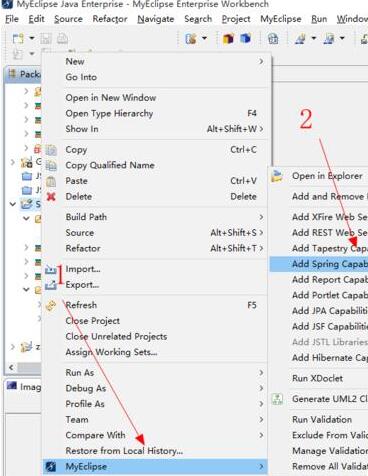Open dropdown arrow next to New toolbar icon
Screen dimensions: 368x476
[x=32, y=38]
